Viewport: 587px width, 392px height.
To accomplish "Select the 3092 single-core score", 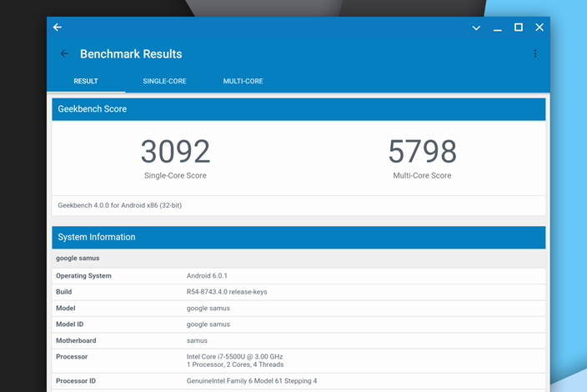I will 175,151.
